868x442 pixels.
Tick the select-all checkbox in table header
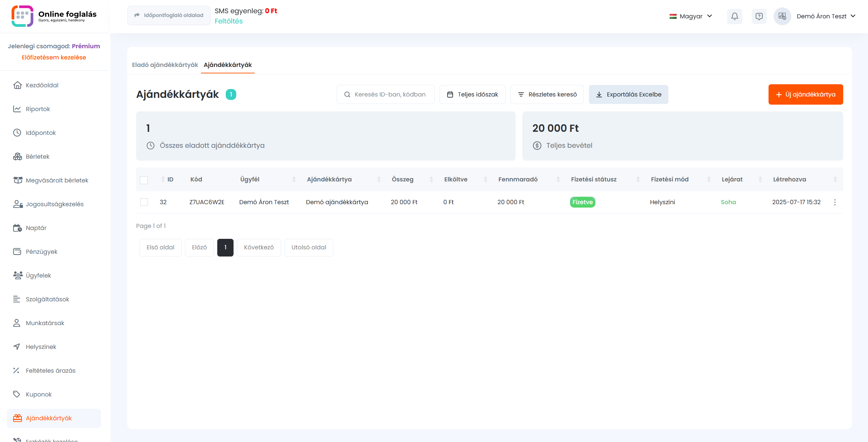pyautogui.click(x=144, y=180)
